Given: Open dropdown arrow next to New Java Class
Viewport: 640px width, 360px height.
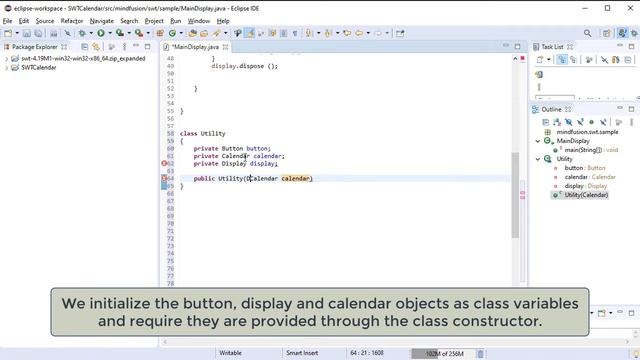Looking at the screenshot, I should tap(181, 33).
